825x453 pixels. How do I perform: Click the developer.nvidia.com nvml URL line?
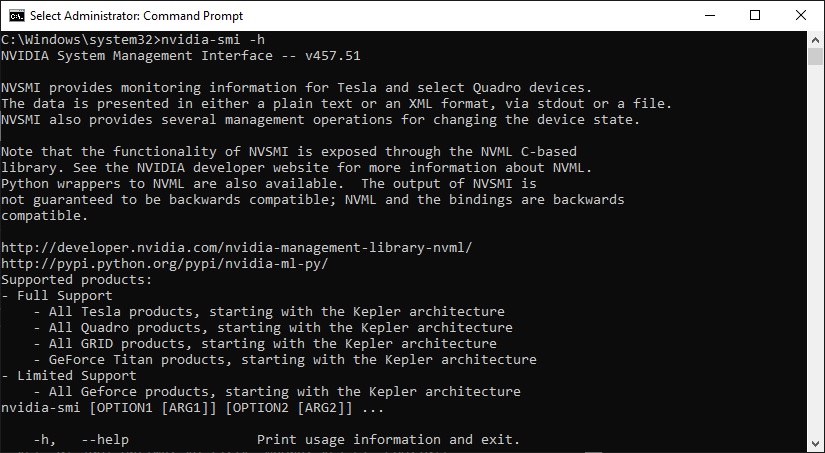click(x=236, y=248)
